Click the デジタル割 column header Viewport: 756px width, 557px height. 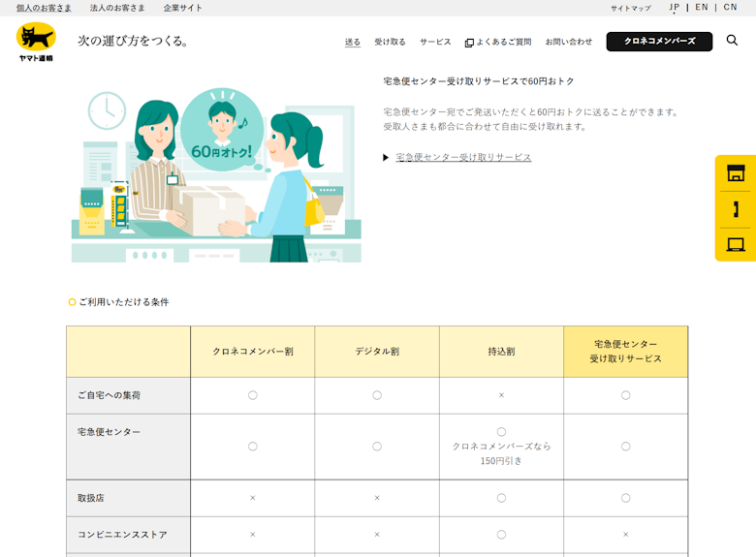377,352
